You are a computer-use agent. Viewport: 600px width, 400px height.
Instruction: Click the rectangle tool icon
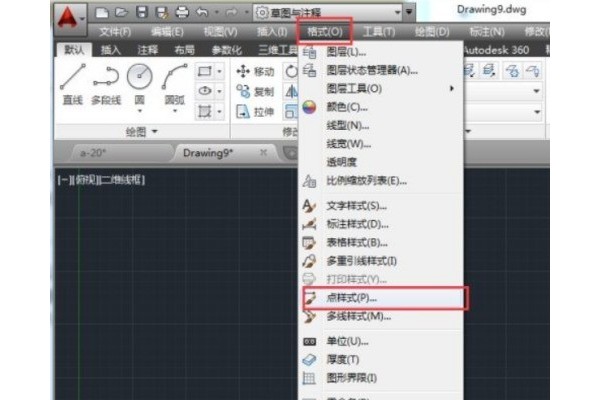pyautogui.click(x=205, y=71)
